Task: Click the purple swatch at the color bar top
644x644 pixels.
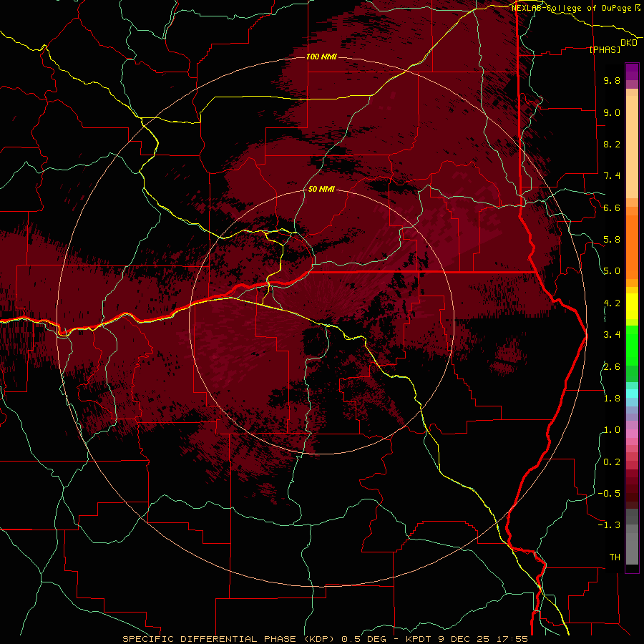Action: (632, 72)
